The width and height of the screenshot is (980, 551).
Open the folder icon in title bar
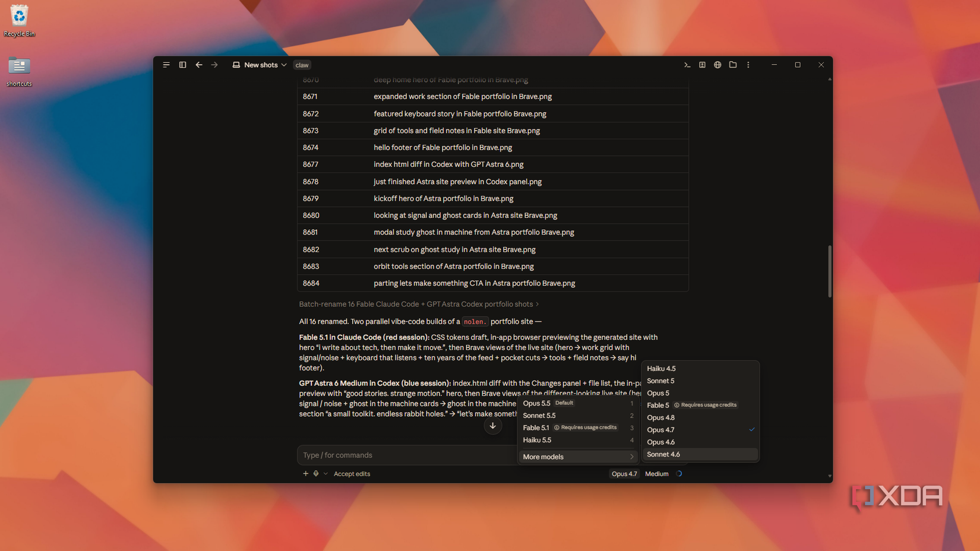pyautogui.click(x=733, y=65)
